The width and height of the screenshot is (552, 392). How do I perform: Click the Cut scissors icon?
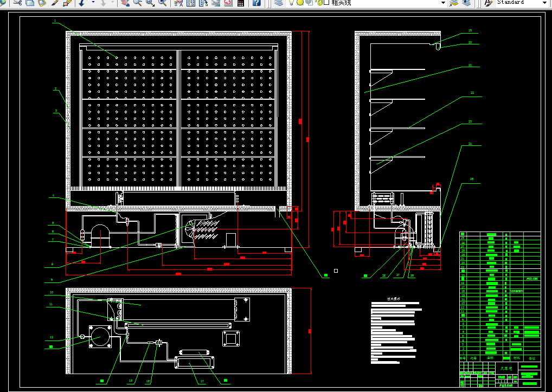(17, 3)
